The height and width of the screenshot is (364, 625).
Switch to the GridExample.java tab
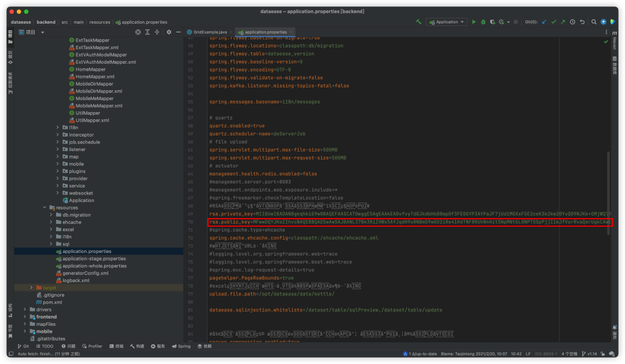pyautogui.click(x=210, y=32)
